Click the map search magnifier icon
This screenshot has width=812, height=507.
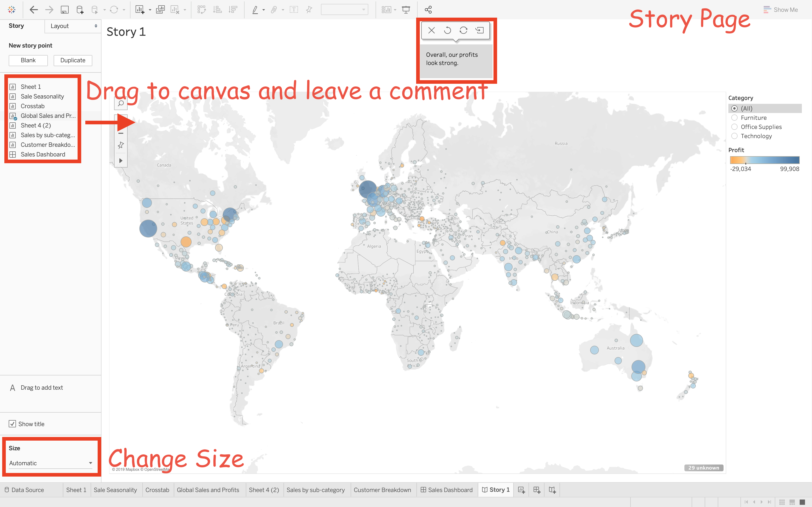121,103
